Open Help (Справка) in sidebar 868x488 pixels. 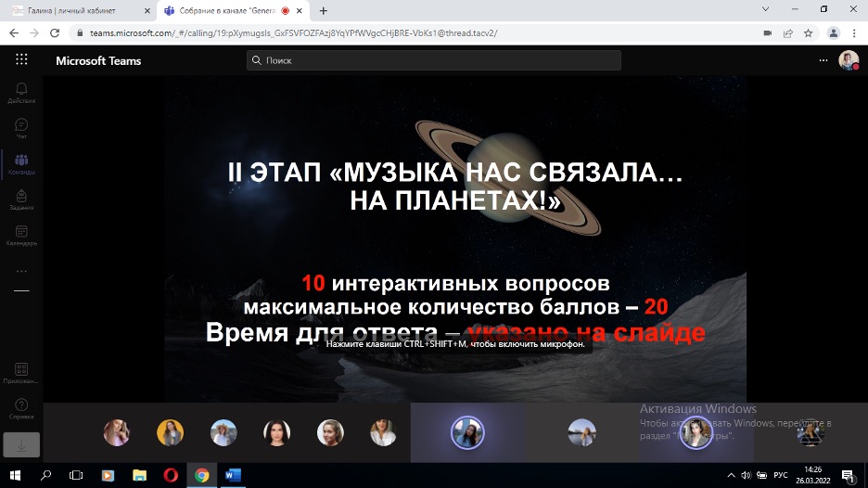tap(21, 408)
